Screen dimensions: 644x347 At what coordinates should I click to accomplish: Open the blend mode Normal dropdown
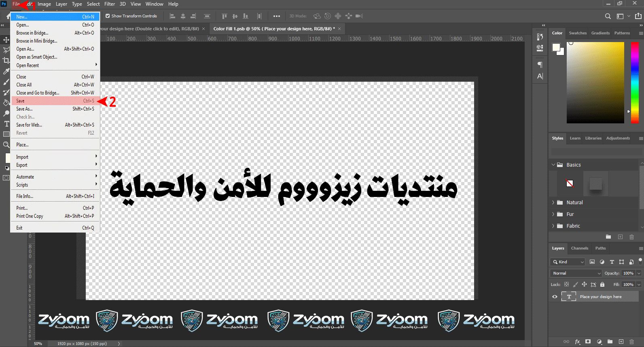[576, 273]
